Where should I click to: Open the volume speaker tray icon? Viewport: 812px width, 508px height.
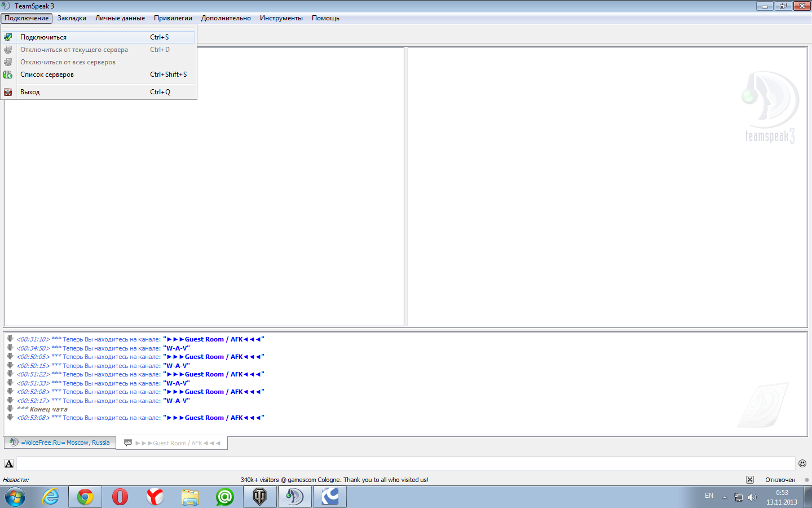pyautogui.click(x=752, y=497)
